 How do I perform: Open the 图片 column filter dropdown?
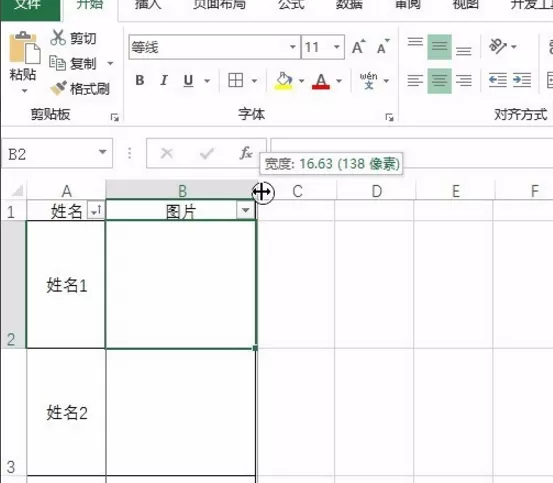tap(245, 211)
